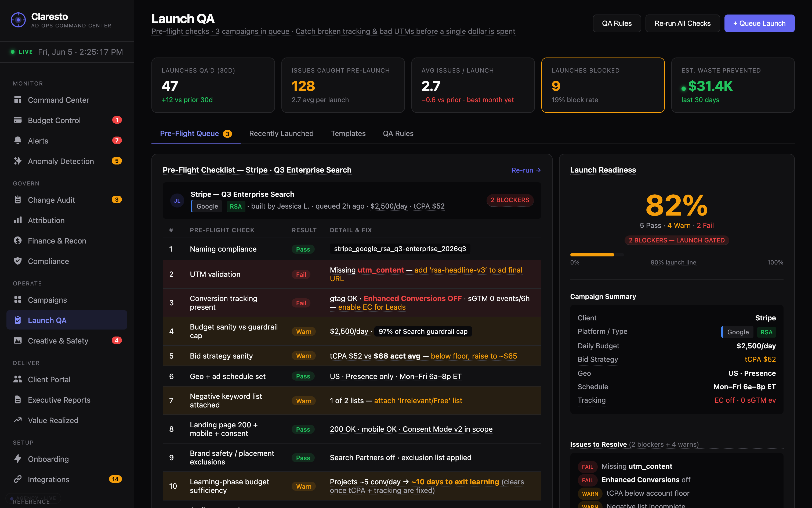Click the Avg Issues / Launch stat card
812x508 pixels.
pos(473,85)
